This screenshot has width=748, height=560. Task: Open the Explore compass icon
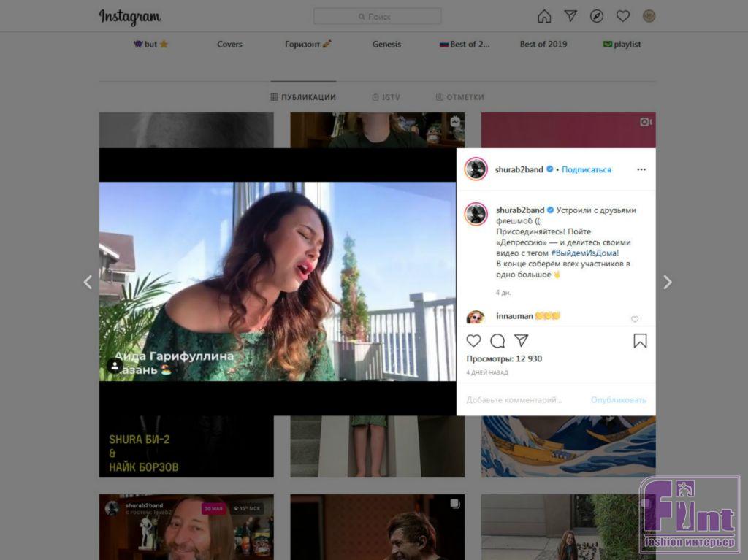(x=597, y=16)
